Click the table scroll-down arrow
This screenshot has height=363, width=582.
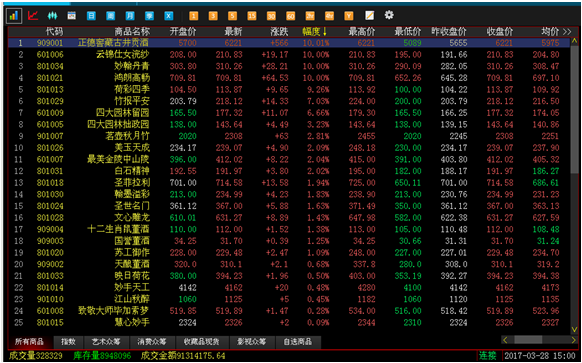coord(575,329)
